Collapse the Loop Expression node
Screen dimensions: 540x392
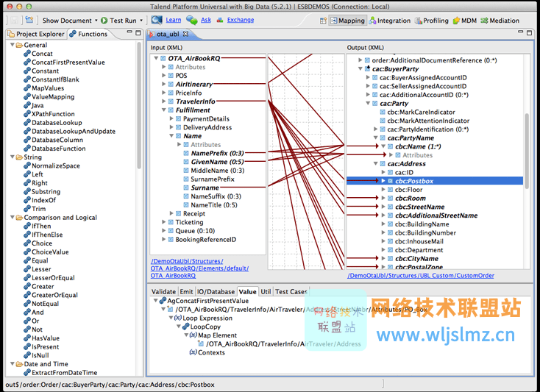(171, 318)
